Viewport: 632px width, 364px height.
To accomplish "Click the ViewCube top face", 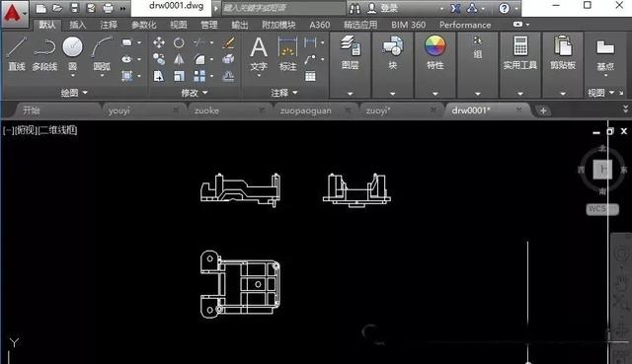I will [x=602, y=169].
